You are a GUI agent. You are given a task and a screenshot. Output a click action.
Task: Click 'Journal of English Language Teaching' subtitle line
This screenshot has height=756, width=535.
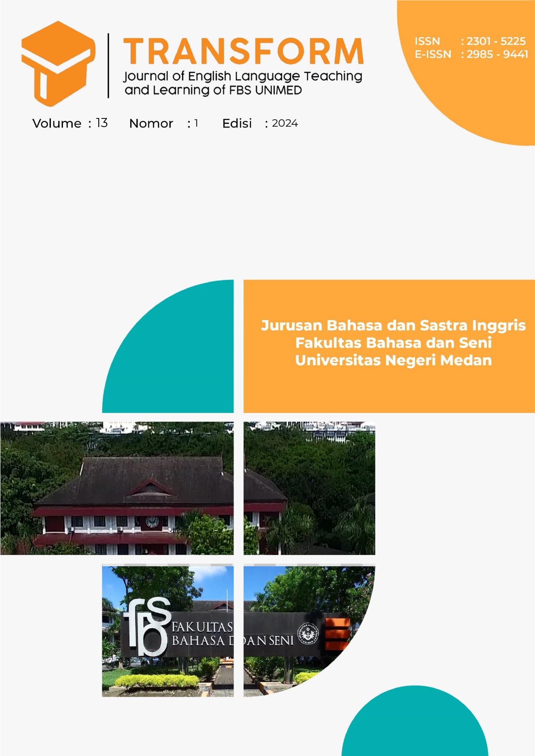click(x=243, y=77)
